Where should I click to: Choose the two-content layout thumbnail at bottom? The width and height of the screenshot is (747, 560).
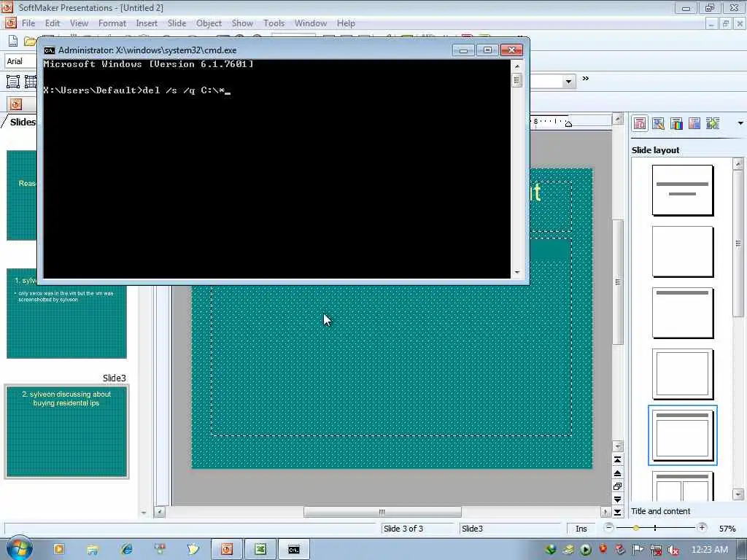tap(683, 486)
